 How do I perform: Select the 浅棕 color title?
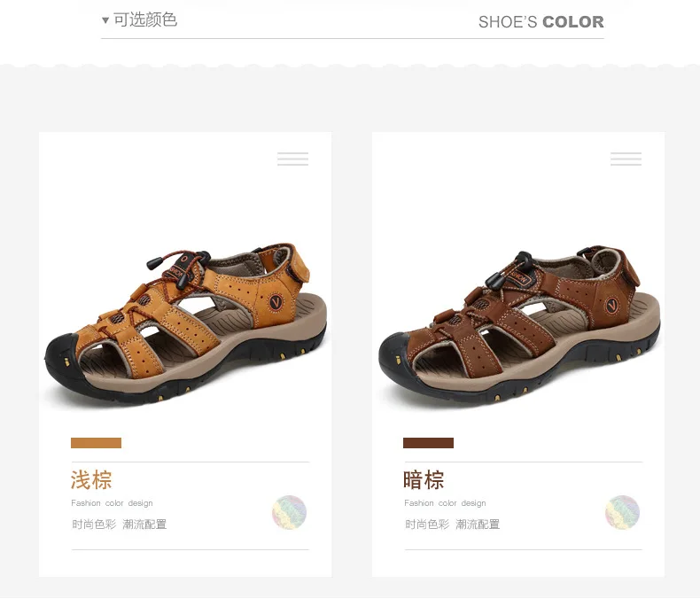click(x=91, y=480)
